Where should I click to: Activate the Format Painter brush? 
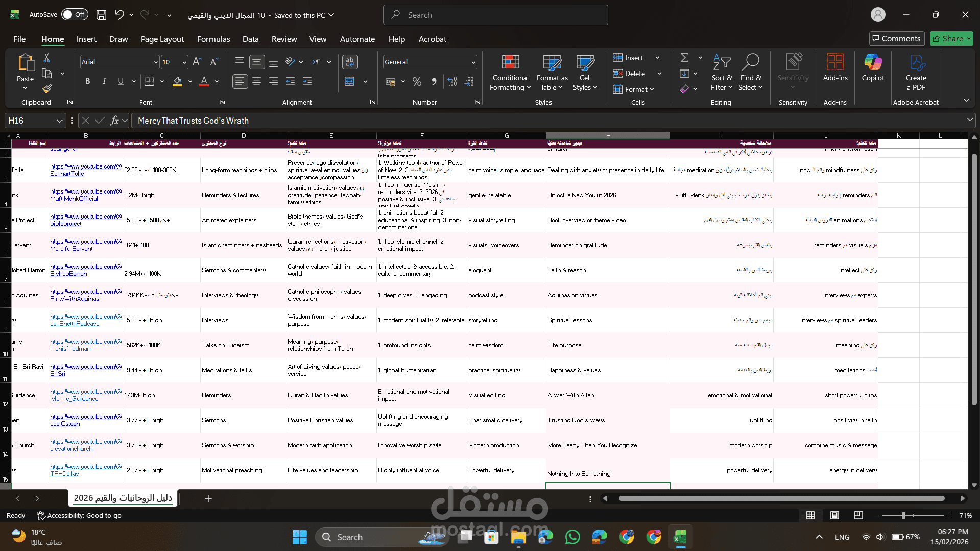pyautogui.click(x=46, y=89)
